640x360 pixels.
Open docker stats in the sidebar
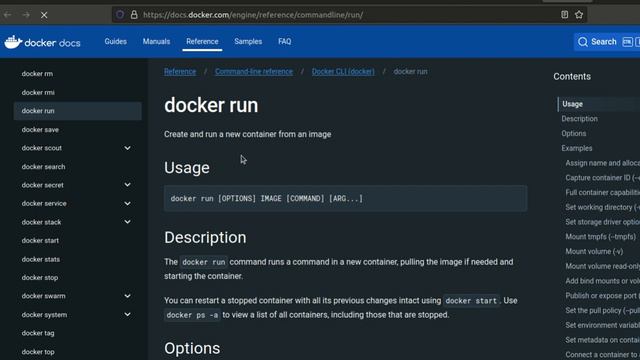(40, 260)
